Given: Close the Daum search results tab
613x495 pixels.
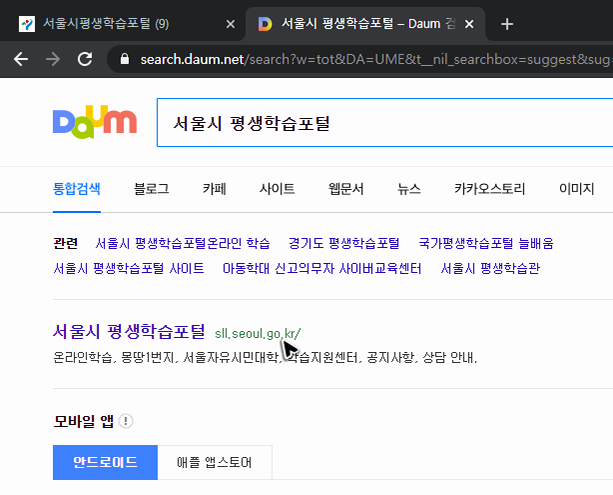Looking at the screenshot, I should tap(469, 24).
